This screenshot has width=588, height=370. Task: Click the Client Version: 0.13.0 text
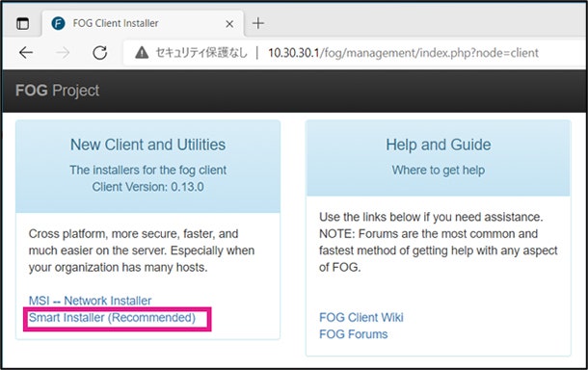(x=147, y=187)
